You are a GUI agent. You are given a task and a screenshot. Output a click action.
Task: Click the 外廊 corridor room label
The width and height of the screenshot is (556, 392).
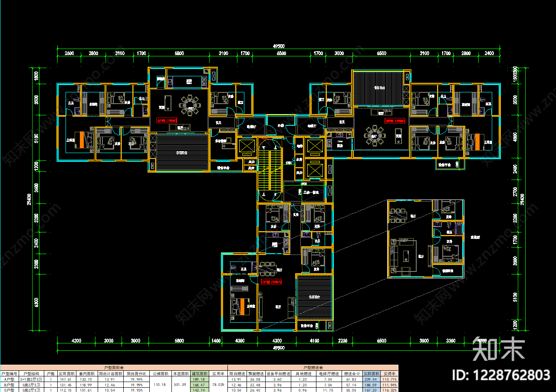point(281,125)
